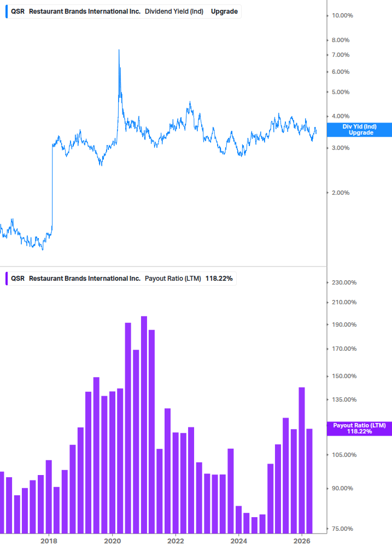392x550 pixels.
Task: Click the 7.00% dividend yield axis label
Action: point(341,55)
